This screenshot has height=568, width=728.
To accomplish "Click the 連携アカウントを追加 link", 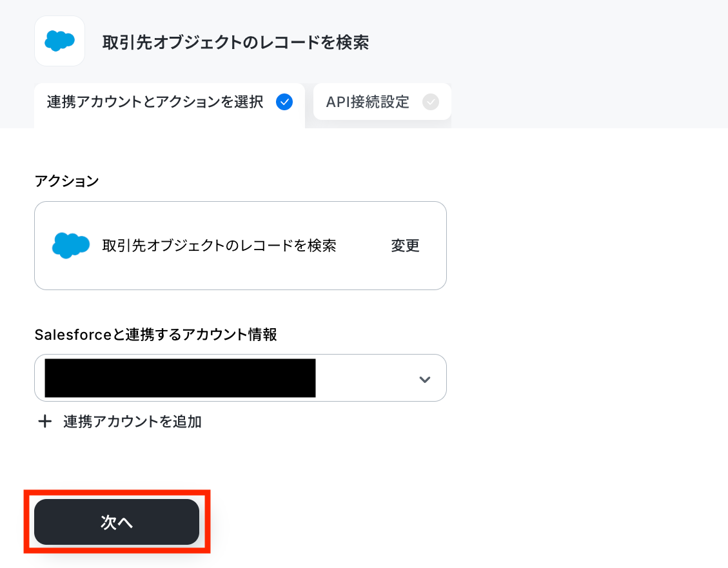I will 132,422.
